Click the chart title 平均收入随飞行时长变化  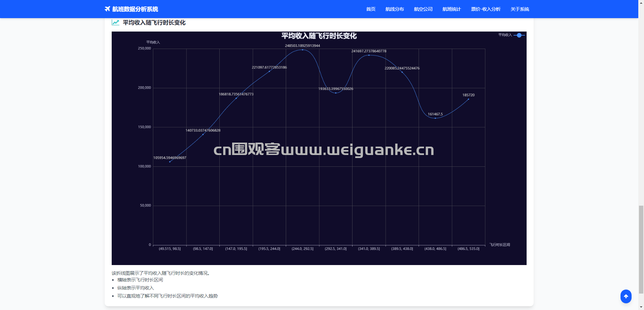click(319, 36)
